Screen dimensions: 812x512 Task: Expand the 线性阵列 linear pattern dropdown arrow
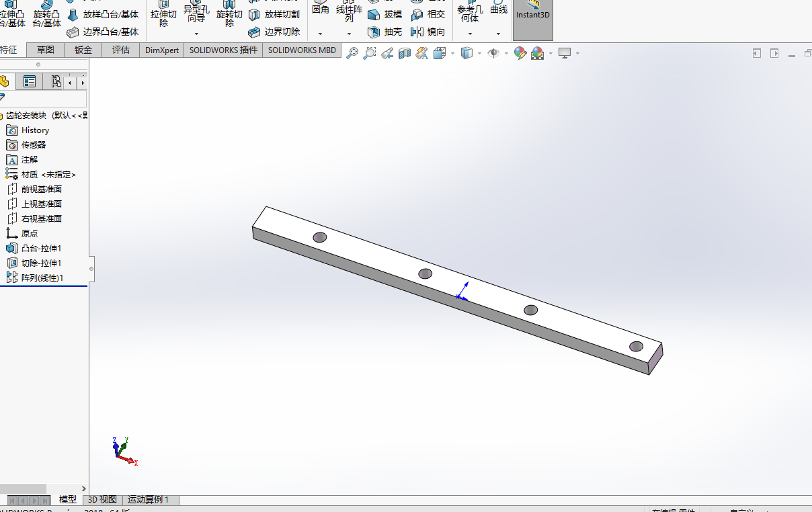point(349,34)
